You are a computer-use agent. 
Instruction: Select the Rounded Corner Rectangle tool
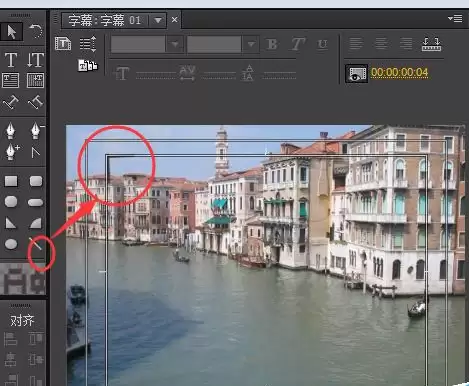[x=36, y=181]
